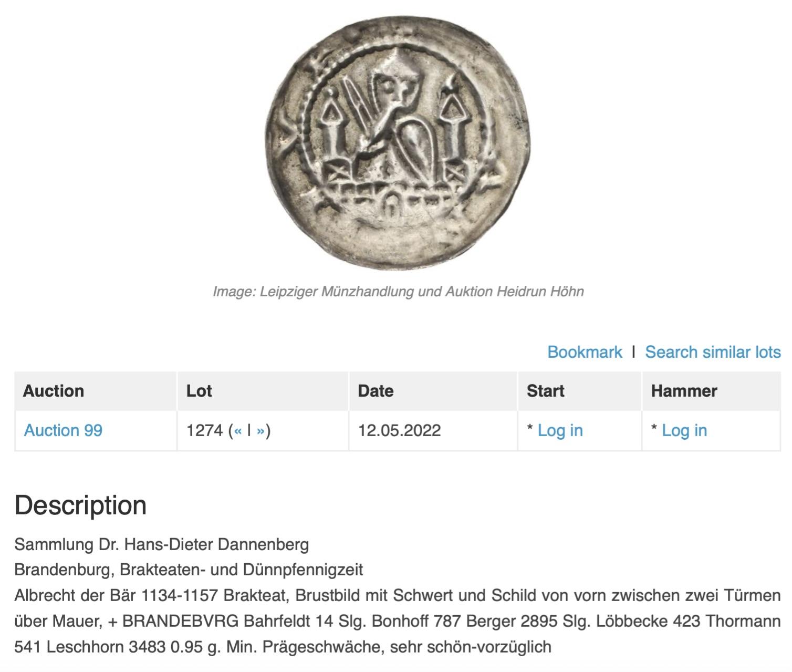Go to next lot with » arrow
The height and width of the screenshot is (672, 792).
pos(260,431)
